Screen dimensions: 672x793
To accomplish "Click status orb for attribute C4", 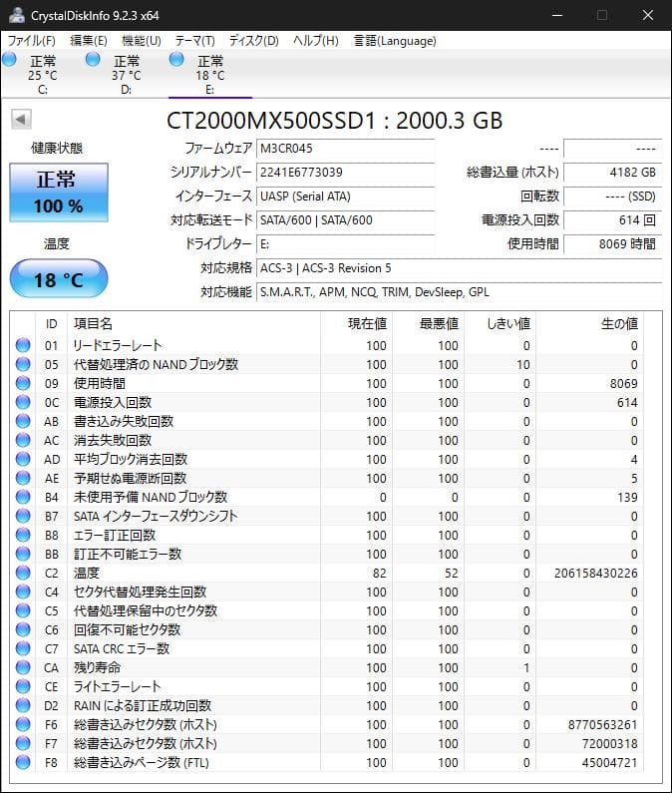I will [23, 592].
